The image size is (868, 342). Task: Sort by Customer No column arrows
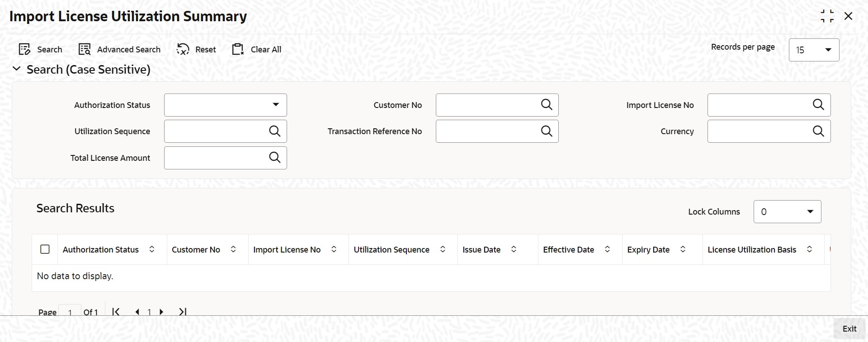(x=233, y=249)
